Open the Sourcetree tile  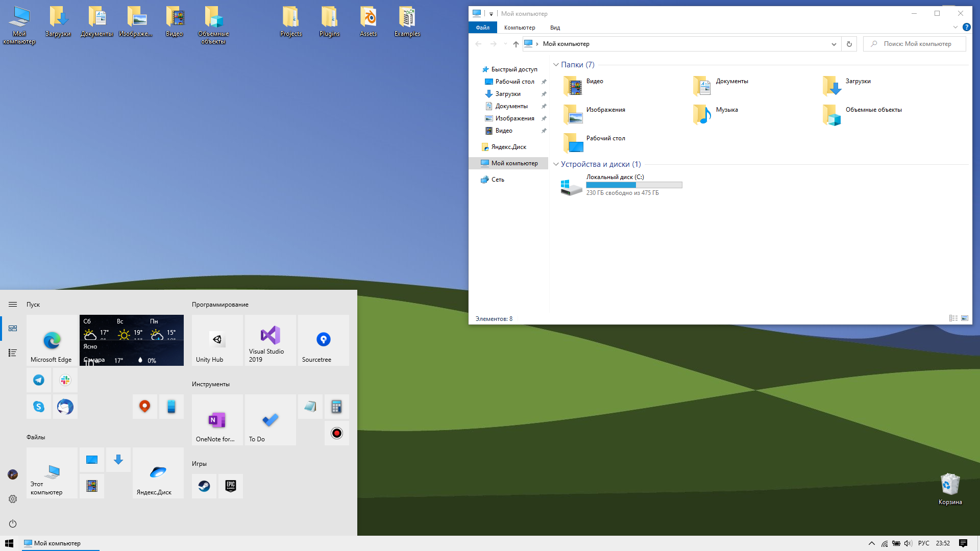pos(323,340)
